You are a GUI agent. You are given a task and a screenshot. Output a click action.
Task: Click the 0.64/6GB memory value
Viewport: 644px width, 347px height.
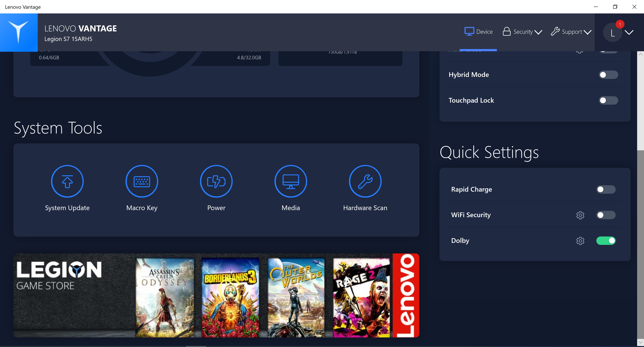[49, 58]
